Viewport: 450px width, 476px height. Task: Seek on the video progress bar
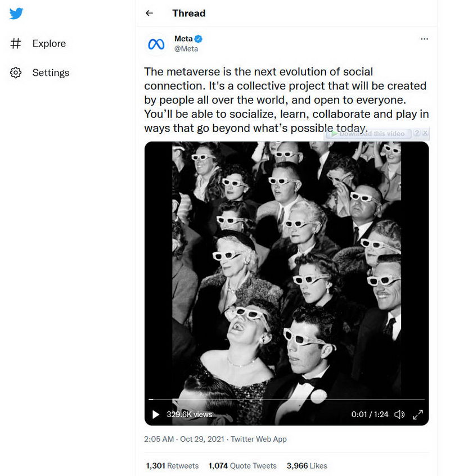pos(287,400)
